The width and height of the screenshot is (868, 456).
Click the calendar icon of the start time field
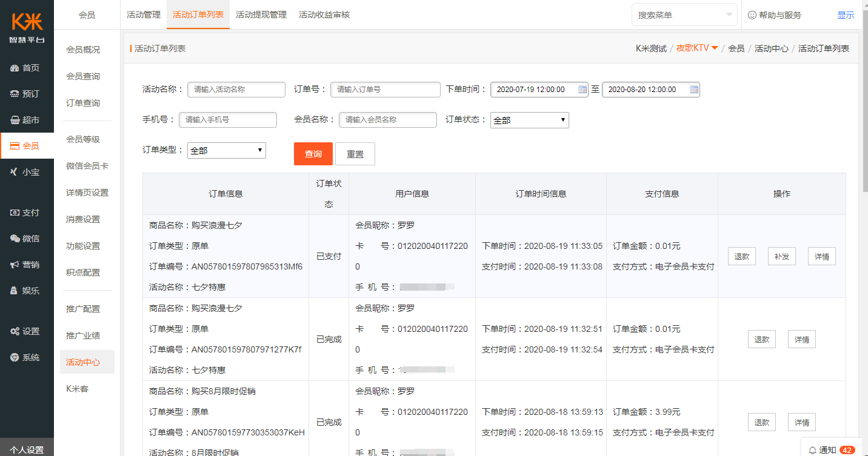pyautogui.click(x=583, y=90)
